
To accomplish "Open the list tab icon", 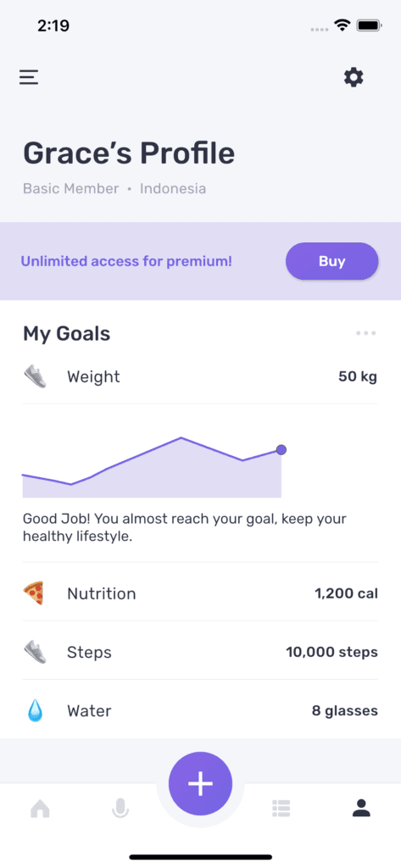I will 281,808.
